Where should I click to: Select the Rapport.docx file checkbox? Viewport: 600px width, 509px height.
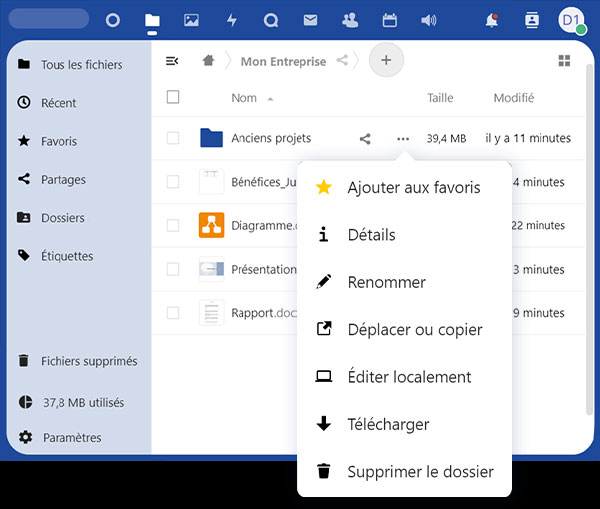pyautogui.click(x=173, y=313)
